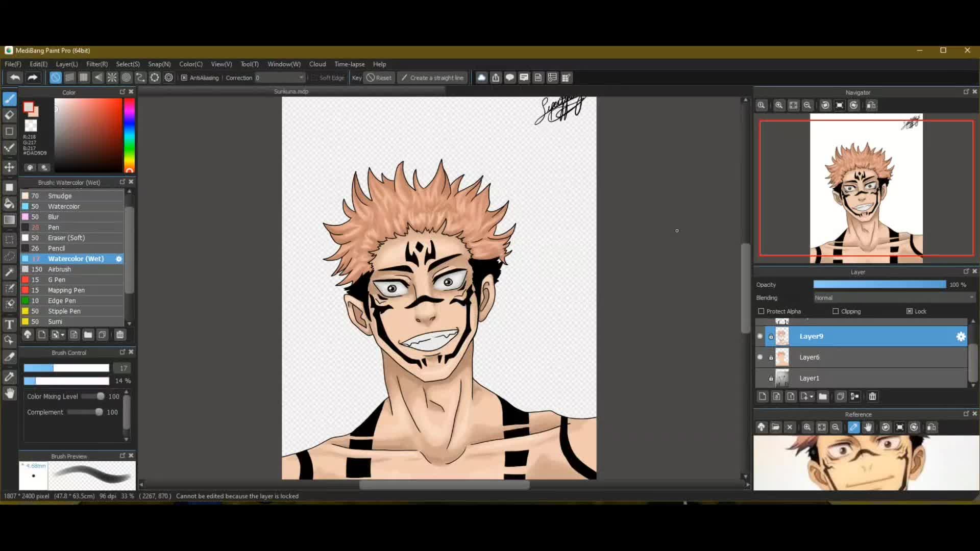Open Reference panel folder icon
This screenshot has height=551, width=980.
775,427
